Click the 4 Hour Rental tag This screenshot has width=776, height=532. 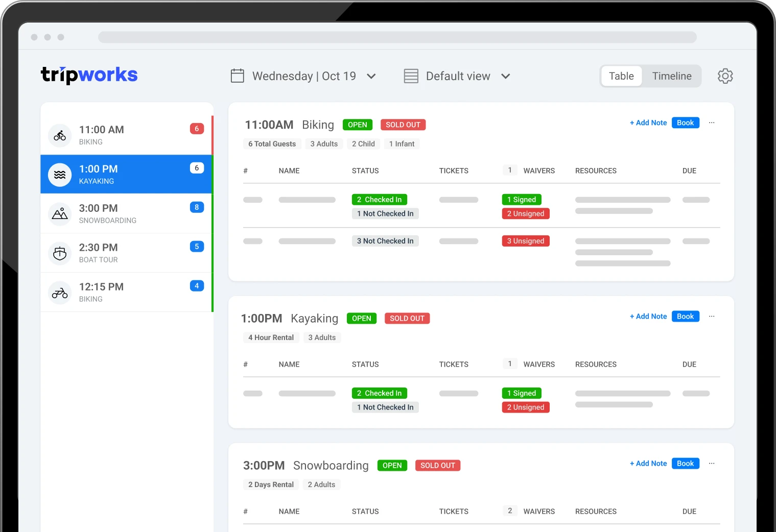271,337
